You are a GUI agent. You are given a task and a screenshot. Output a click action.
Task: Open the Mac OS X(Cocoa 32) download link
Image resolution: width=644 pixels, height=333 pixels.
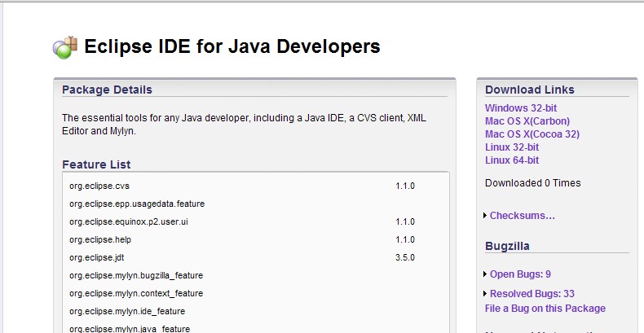[x=532, y=134]
